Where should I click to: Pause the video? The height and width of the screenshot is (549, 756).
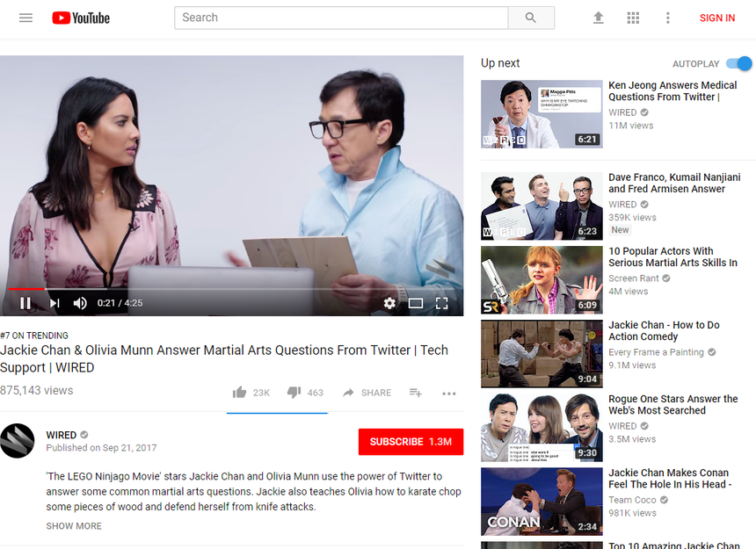[25, 303]
